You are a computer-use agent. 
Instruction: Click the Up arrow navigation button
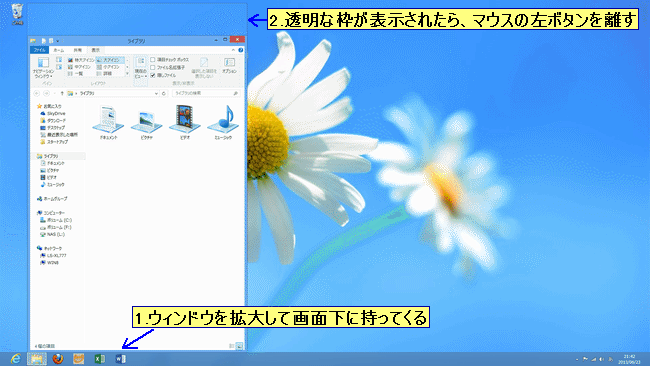pyautogui.click(x=62, y=93)
